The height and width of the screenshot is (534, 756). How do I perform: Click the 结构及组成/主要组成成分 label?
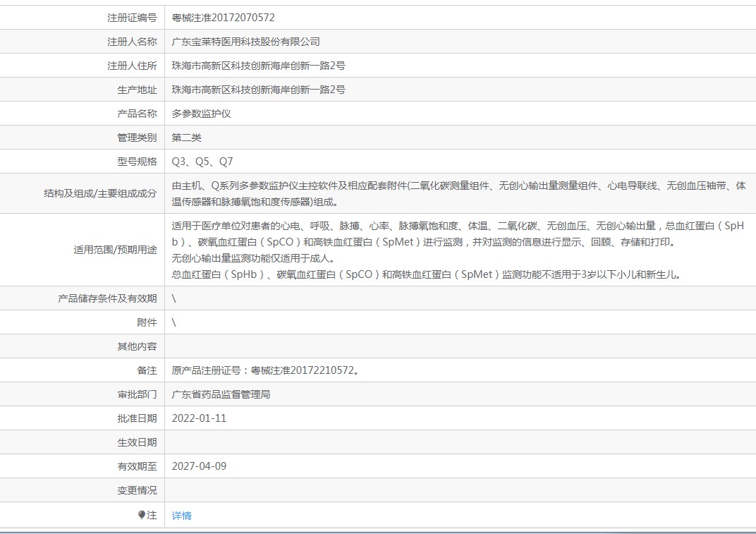(100, 193)
